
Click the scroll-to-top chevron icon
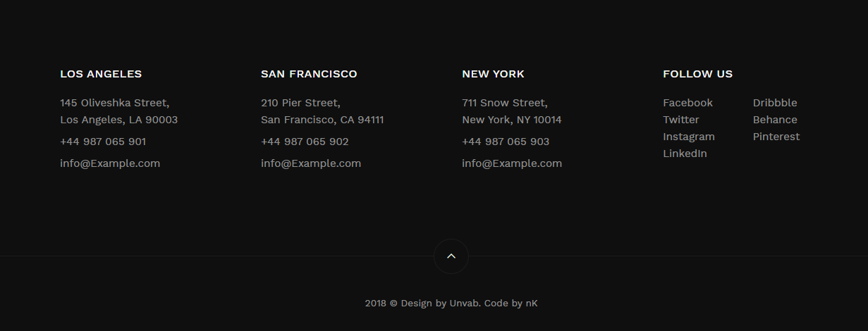[x=451, y=256]
